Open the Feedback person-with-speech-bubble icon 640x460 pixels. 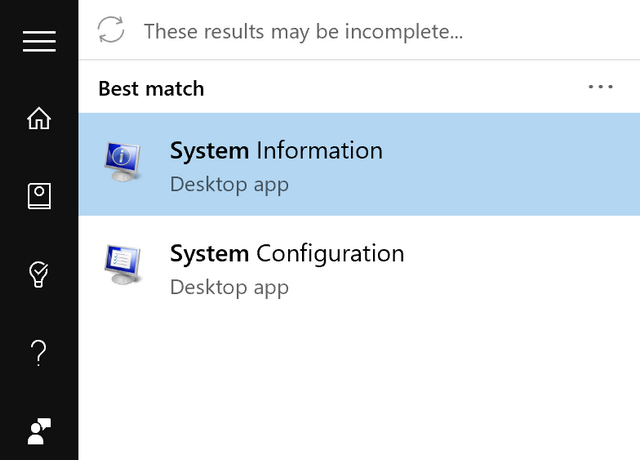(39, 431)
